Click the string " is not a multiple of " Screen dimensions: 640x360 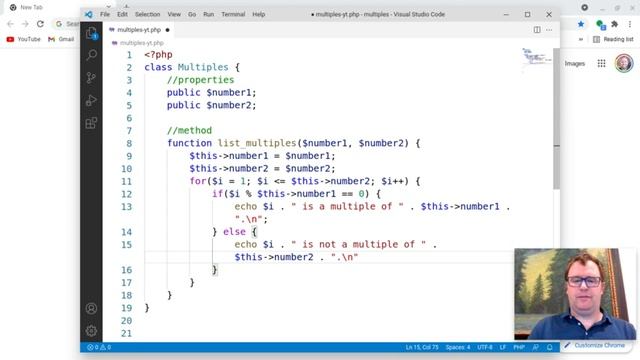(358, 244)
